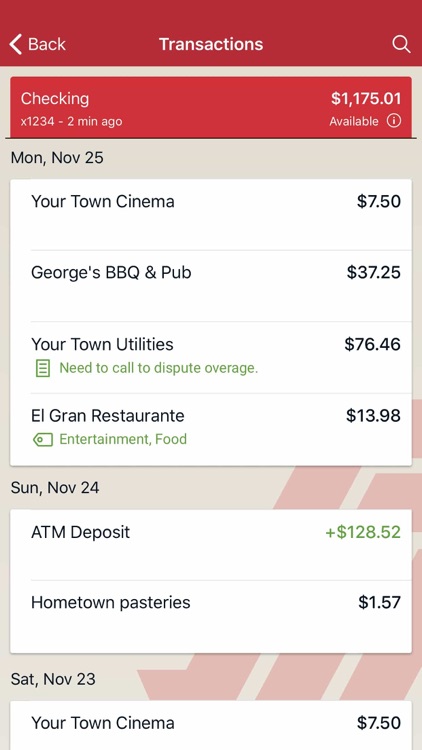Tap the Transactions title
Viewport: 422px width, 750px height.
(x=211, y=44)
